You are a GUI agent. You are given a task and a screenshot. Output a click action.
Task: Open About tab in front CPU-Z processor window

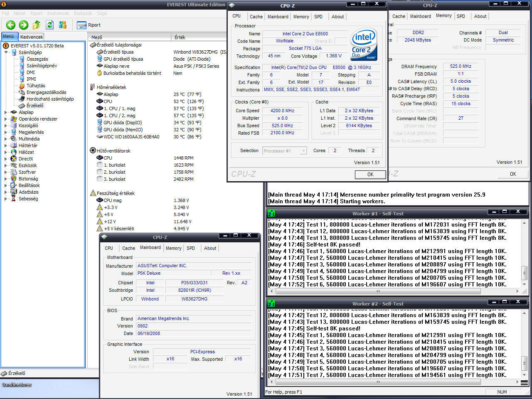[x=337, y=17]
